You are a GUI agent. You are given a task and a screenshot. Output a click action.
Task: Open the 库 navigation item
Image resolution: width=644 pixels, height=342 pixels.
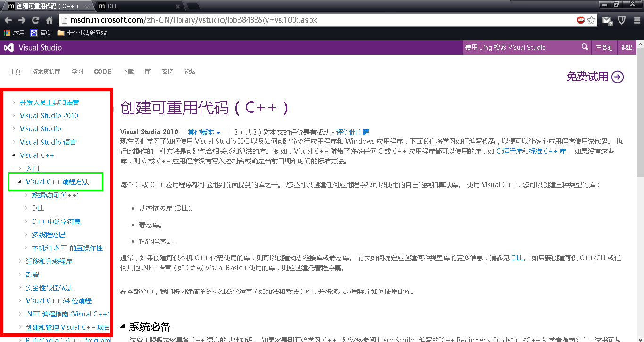click(x=148, y=72)
